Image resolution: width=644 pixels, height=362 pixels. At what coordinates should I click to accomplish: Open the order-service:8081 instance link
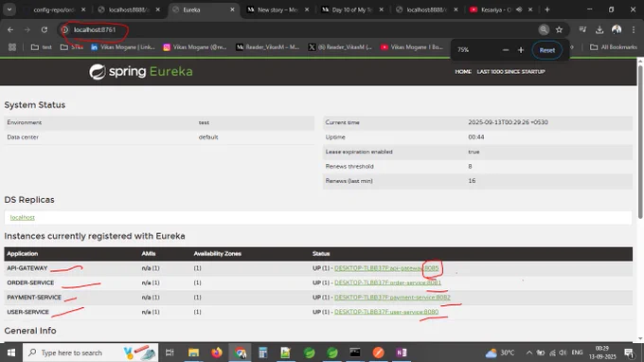[x=387, y=282]
